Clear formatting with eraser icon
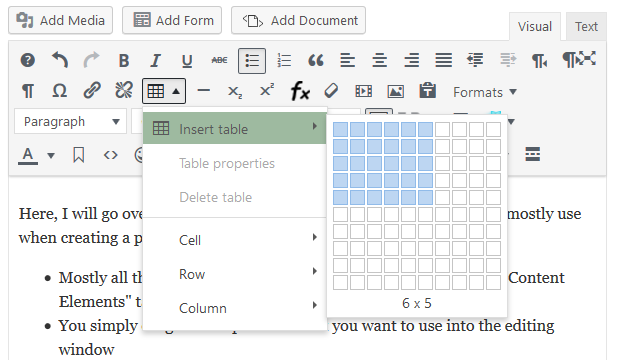 [331, 91]
